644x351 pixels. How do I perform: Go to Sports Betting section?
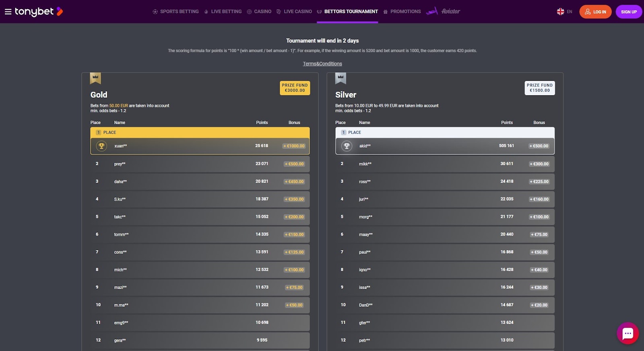click(x=175, y=12)
